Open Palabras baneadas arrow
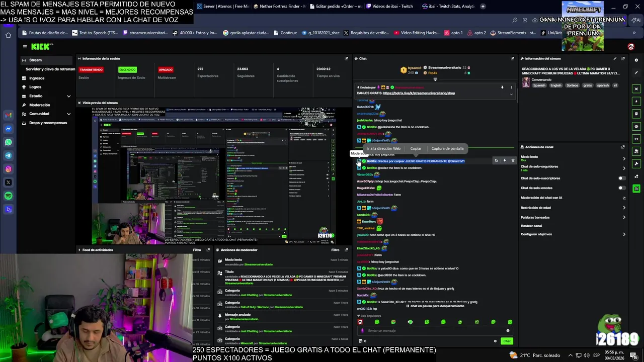The image size is (644, 362). (x=624, y=217)
